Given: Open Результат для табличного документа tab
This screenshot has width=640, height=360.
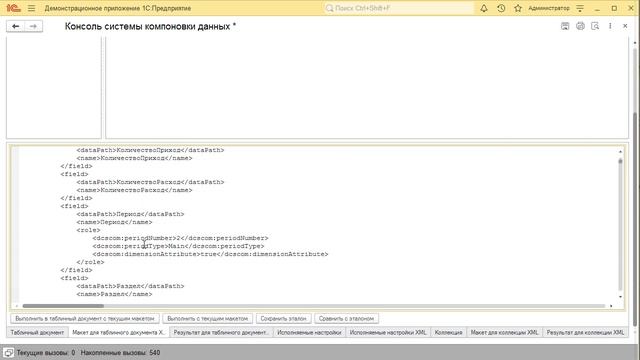Looking at the screenshot, I should (221, 333).
